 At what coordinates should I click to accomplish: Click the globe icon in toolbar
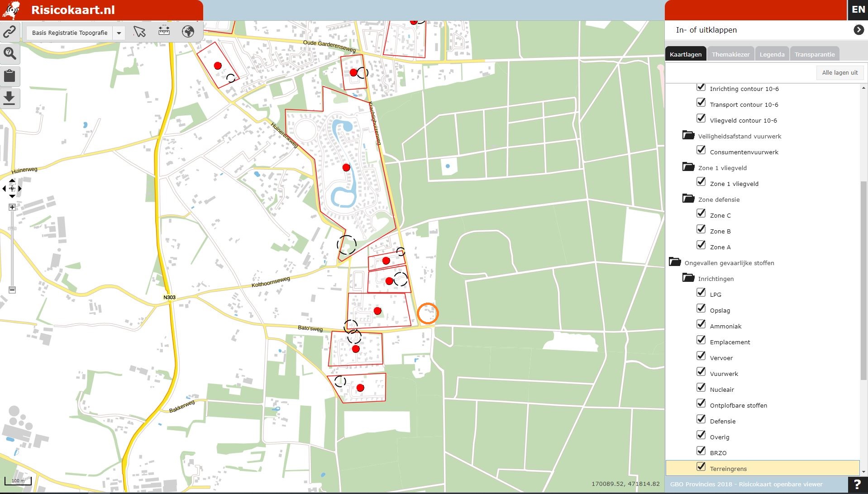coord(188,32)
